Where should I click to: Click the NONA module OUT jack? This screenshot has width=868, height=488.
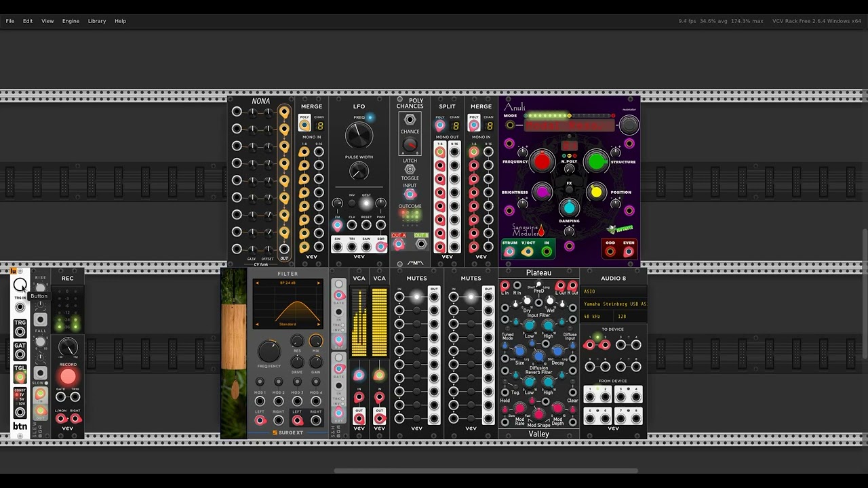pos(284,249)
